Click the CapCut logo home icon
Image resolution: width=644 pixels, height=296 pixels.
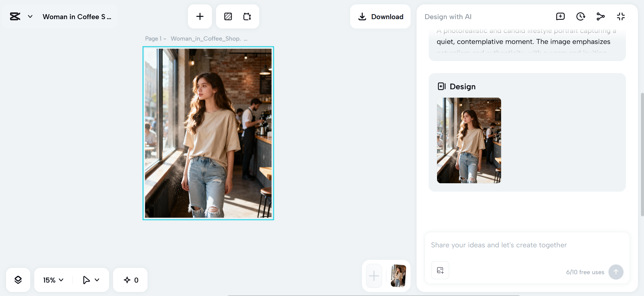pos(15,16)
